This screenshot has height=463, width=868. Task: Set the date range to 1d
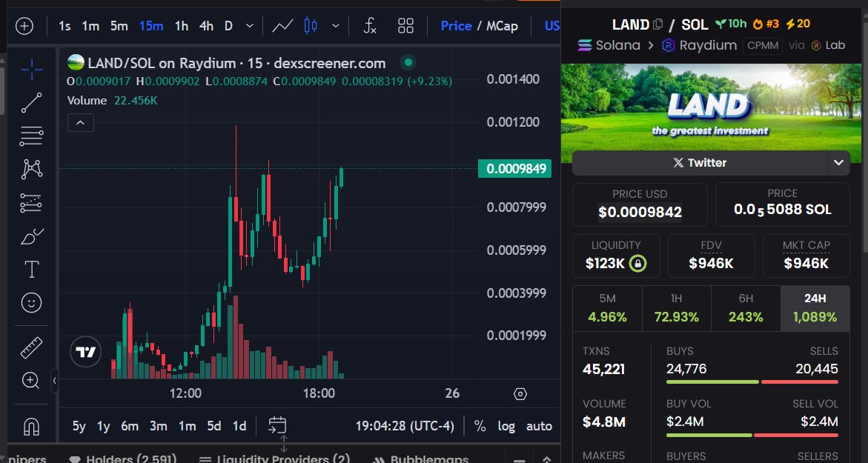point(239,426)
